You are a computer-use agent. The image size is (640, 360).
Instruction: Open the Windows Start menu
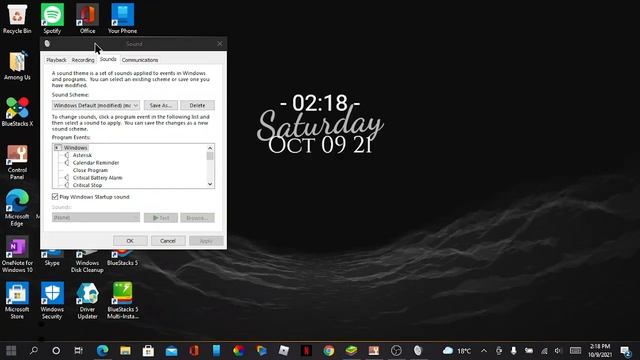click(11, 350)
